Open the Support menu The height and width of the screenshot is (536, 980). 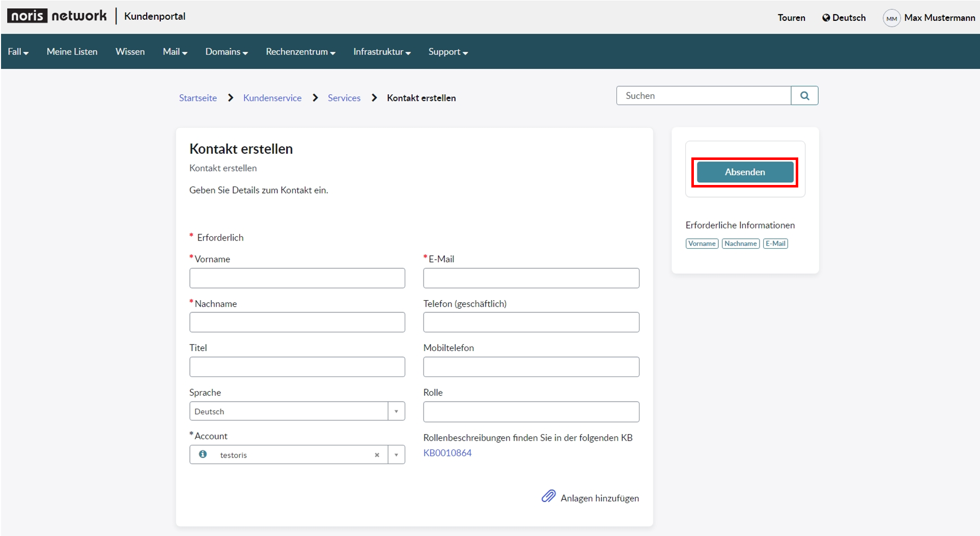click(448, 52)
